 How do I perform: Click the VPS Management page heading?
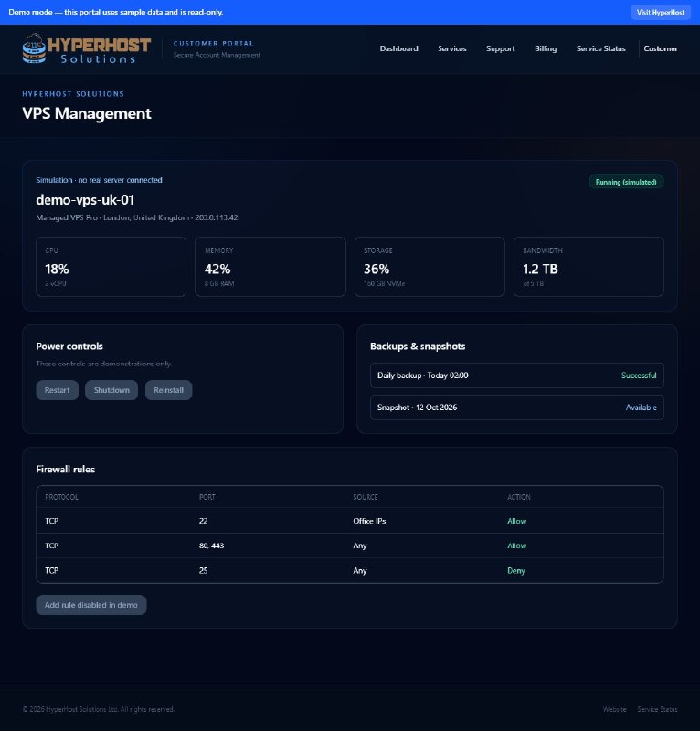pos(87,113)
